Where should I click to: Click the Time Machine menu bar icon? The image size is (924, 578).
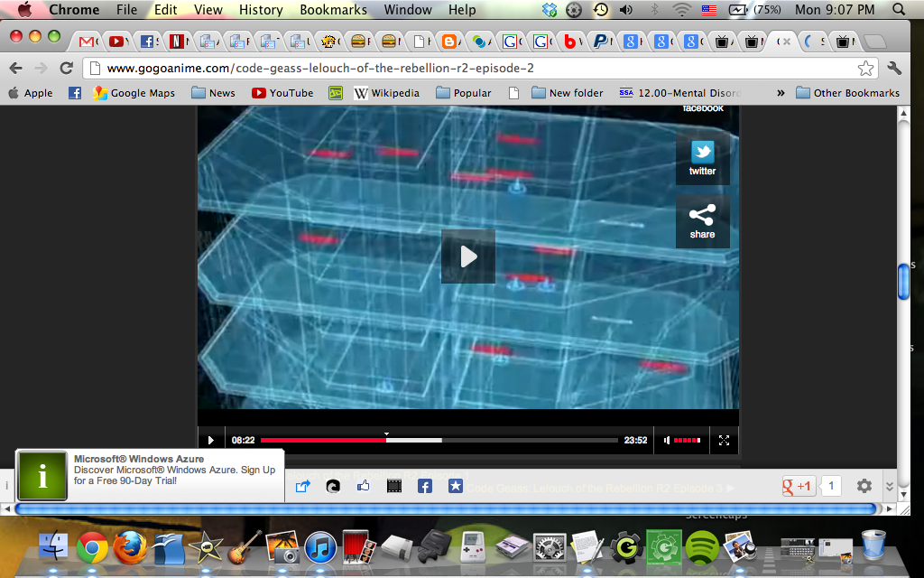tap(600, 9)
